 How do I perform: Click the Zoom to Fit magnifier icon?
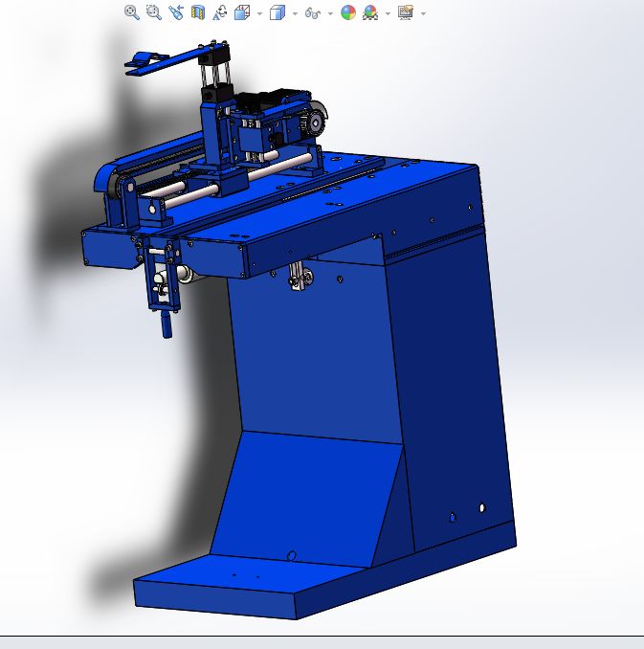(132, 12)
